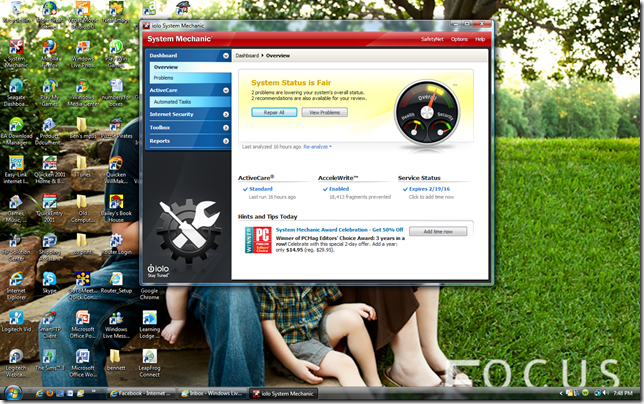Open Seagate Dashboard desktop shortcut
644x404 pixels.
click(x=16, y=92)
